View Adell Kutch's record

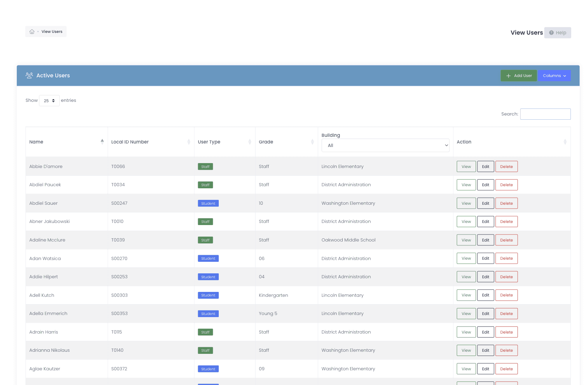coord(466,295)
